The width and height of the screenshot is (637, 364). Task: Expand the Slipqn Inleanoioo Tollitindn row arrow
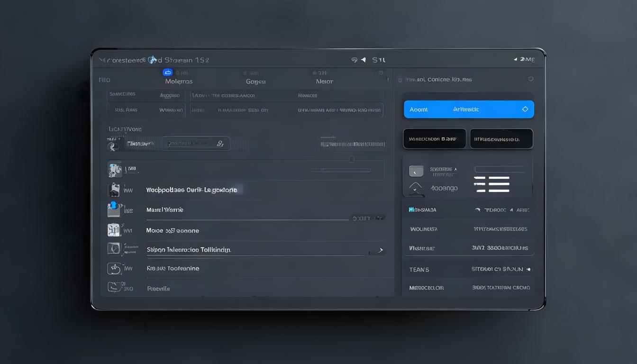pyautogui.click(x=380, y=250)
